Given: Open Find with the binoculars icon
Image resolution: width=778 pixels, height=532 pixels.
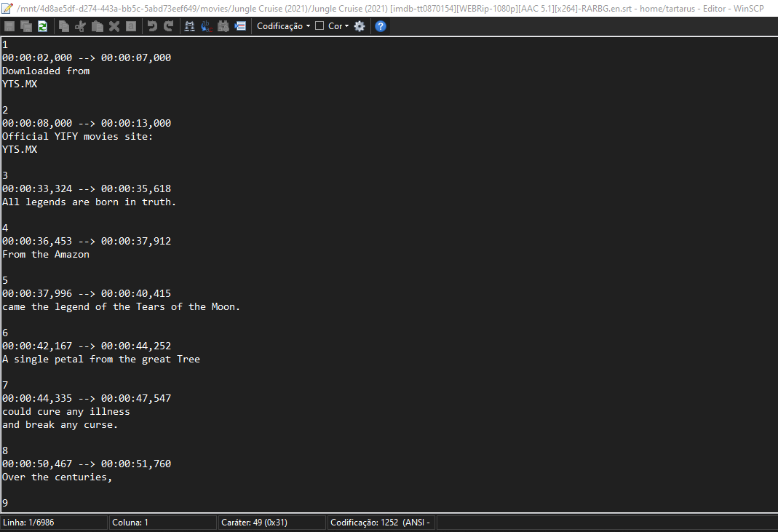Looking at the screenshot, I should (x=189, y=26).
